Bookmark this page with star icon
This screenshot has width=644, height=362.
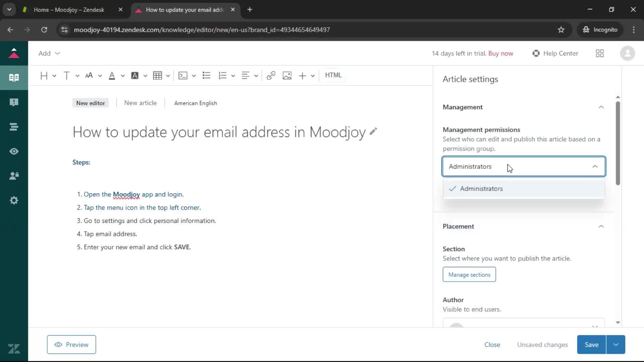tap(561, 30)
